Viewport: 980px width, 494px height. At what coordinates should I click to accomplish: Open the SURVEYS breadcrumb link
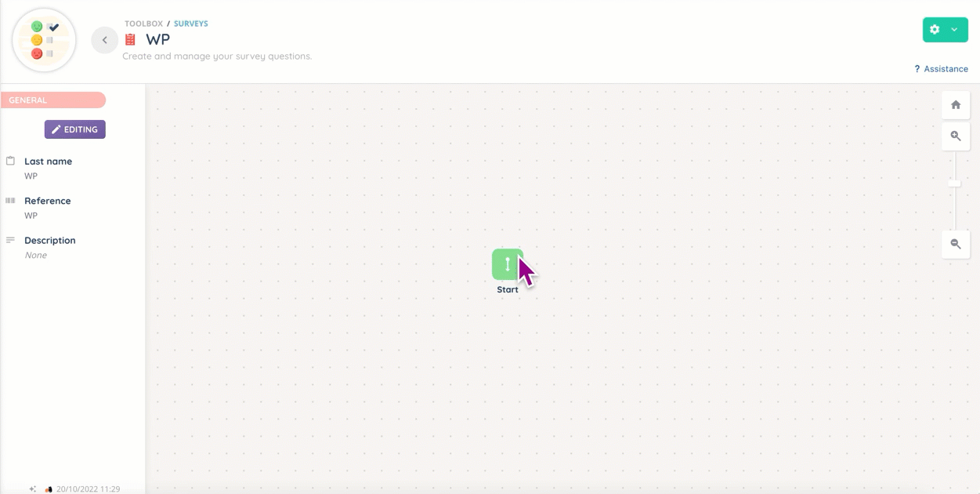click(190, 24)
